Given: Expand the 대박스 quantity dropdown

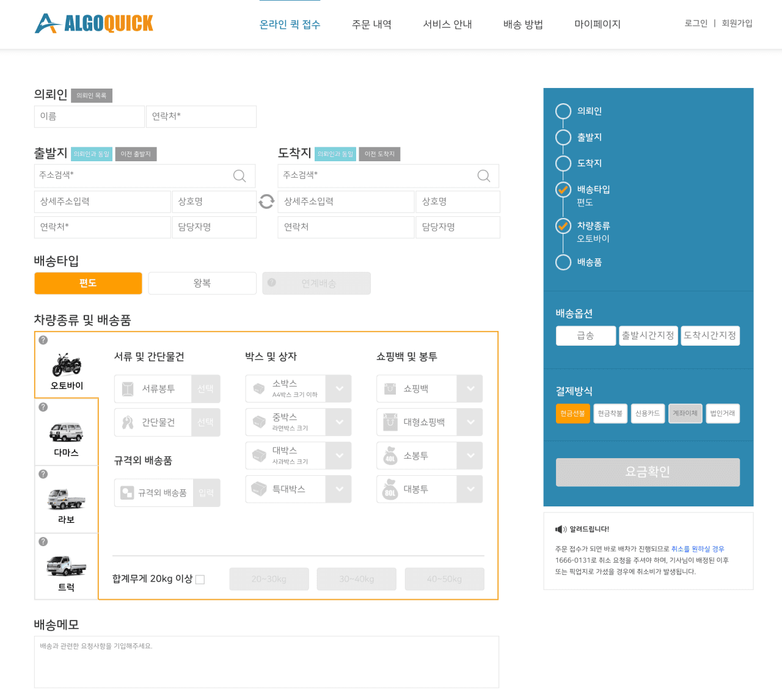Looking at the screenshot, I should click(339, 456).
